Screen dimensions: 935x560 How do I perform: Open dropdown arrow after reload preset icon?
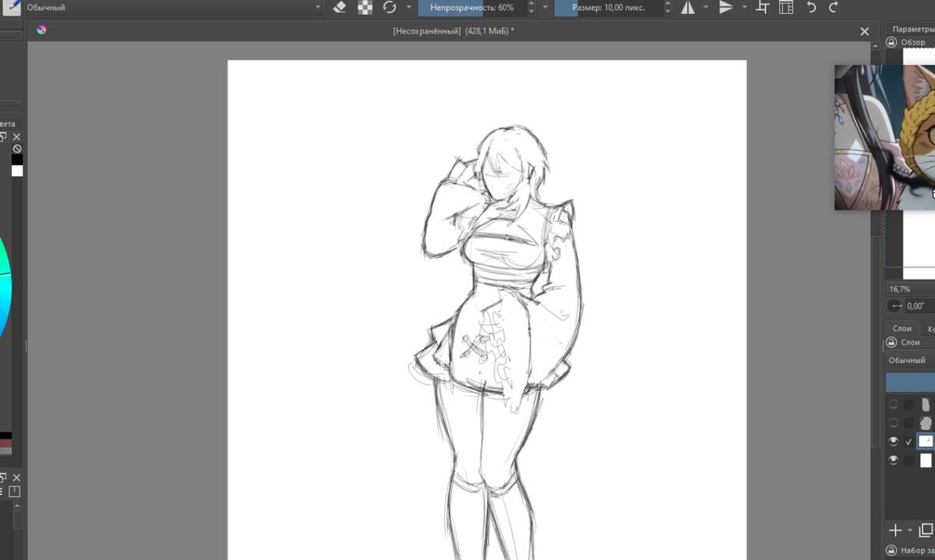pyautogui.click(x=408, y=7)
